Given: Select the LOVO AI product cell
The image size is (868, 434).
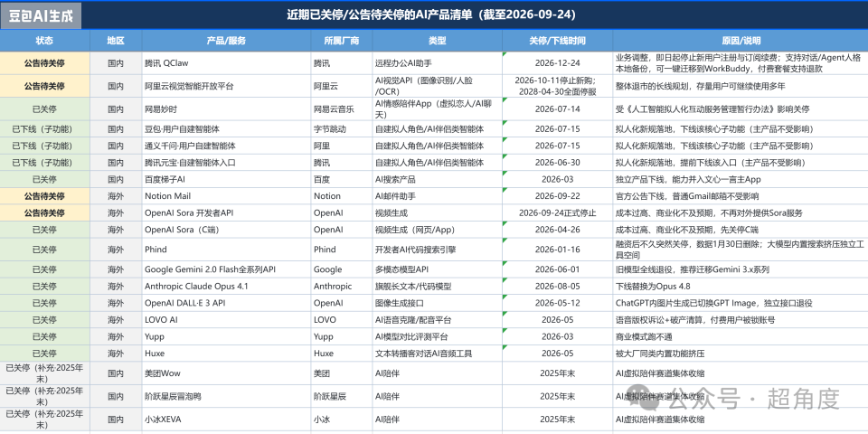Looking at the screenshot, I should (x=226, y=320).
